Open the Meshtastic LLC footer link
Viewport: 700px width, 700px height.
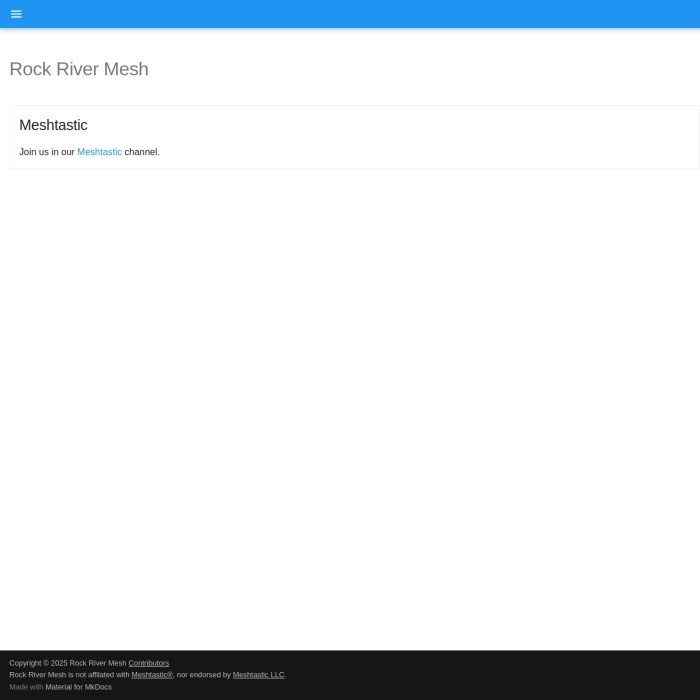click(x=258, y=675)
